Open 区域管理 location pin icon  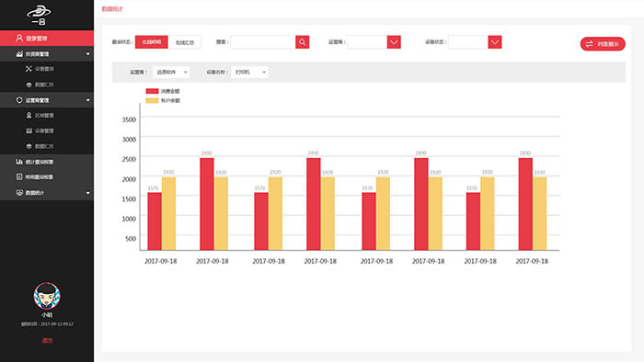coord(29,116)
